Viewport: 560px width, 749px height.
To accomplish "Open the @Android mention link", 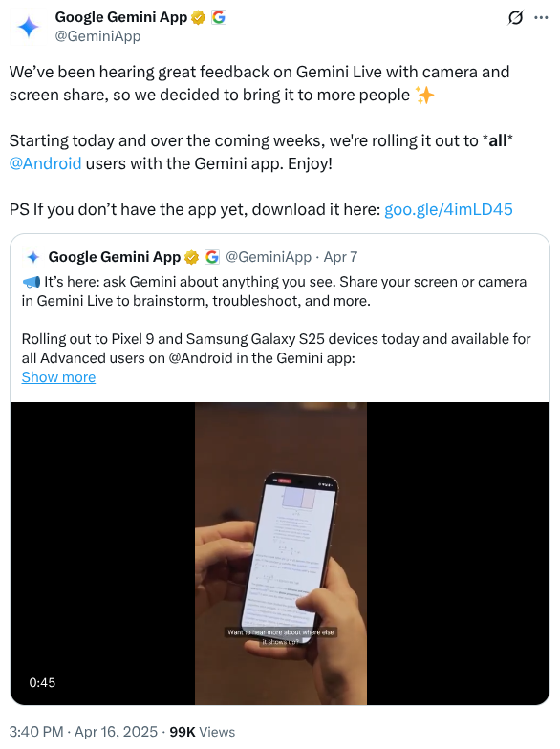I will pos(46,164).
